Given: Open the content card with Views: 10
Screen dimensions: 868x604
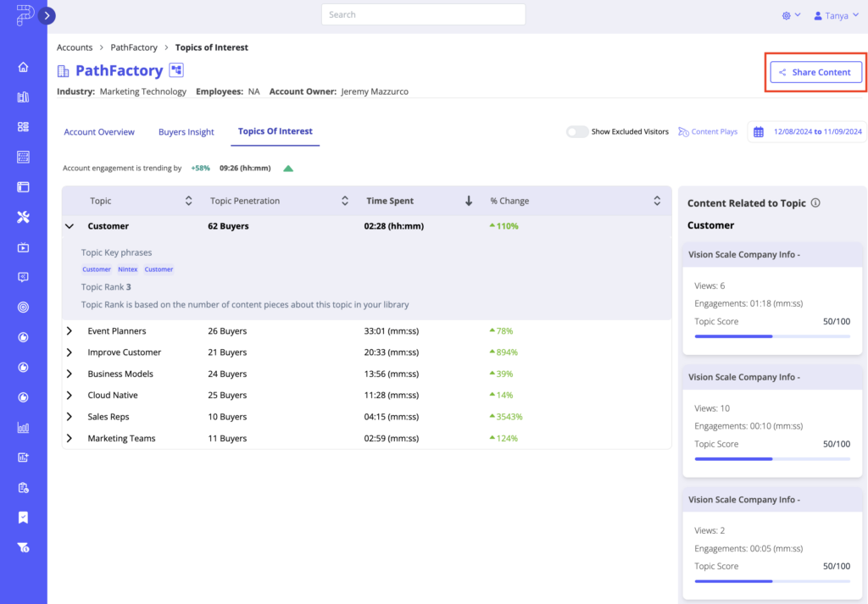Looking at the screenshot, I should (772, 421).
